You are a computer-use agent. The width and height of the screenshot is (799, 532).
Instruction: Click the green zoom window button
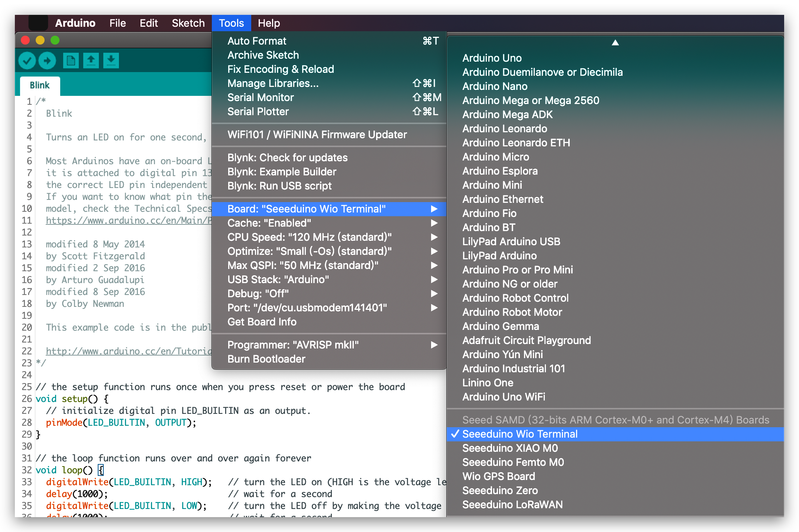[55, 40]
